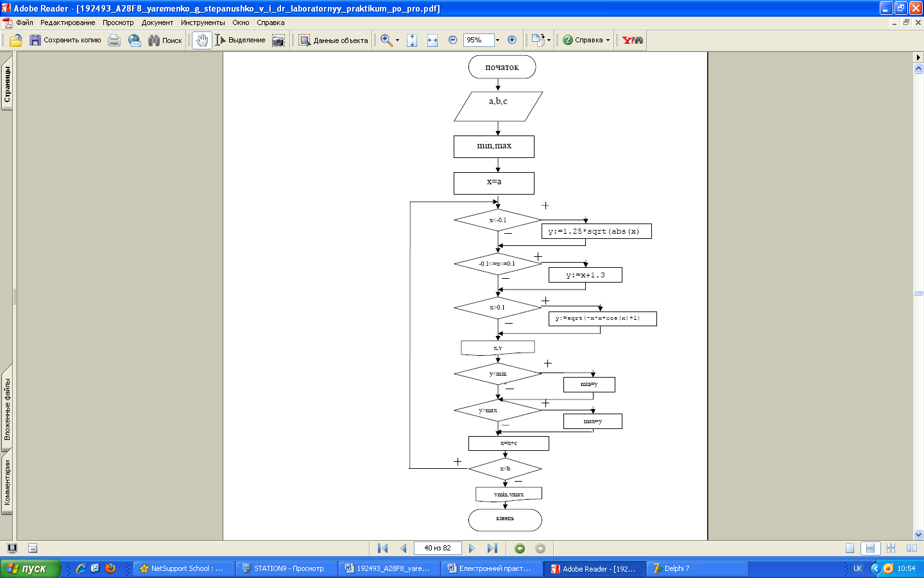Switch to Continuous page layout
Image resolution: width=924 pixels, height=578 pixels.
click(x=870, y=548)
